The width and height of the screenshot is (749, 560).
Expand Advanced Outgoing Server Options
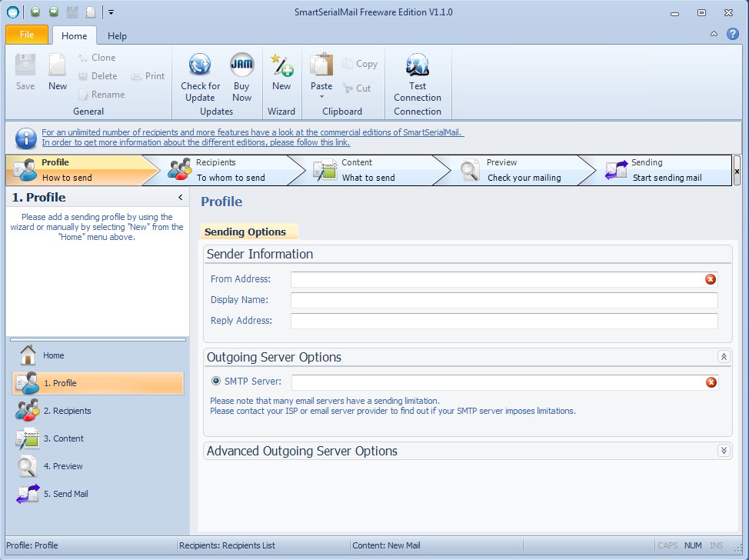[x=723, y=451]
